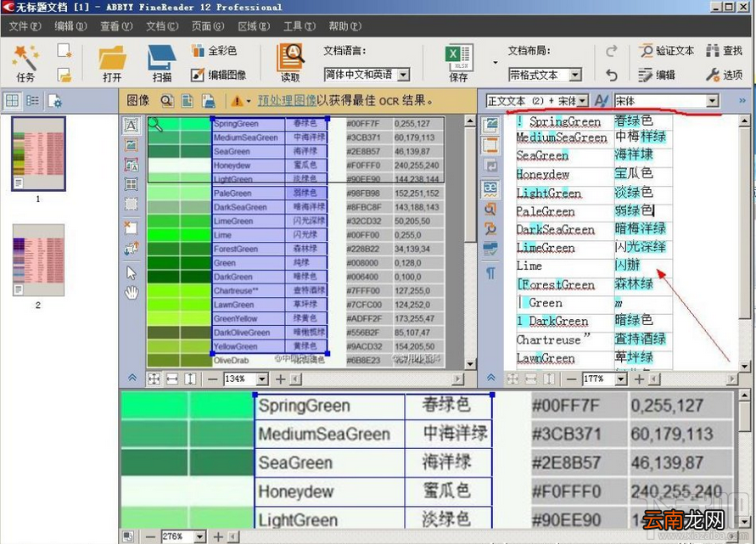Zoom in image pane with plus button
This screenshot has width=756, height=544.
[x=281, y=379]
